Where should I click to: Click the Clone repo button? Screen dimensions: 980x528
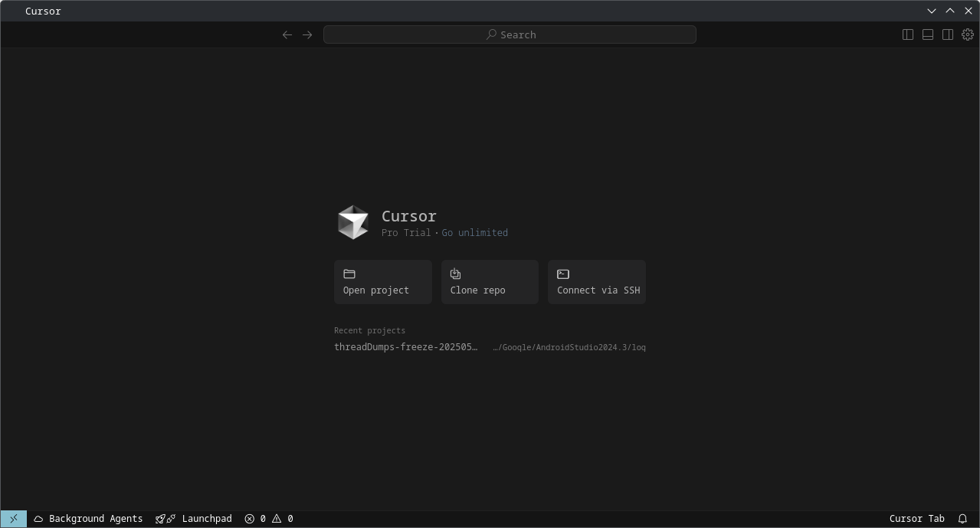490,282
